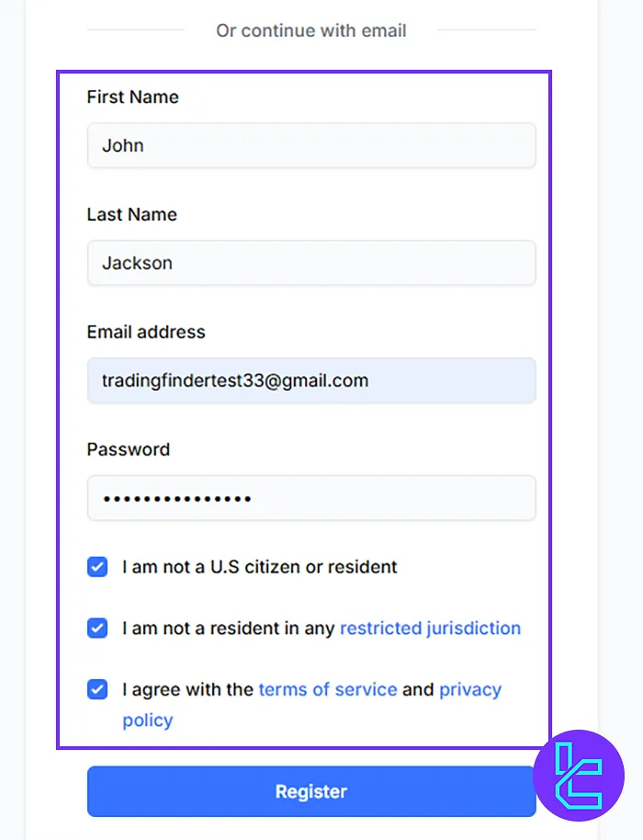Open the restricted jurisdiction link
643x840 pixels.
tap(431, 628)
